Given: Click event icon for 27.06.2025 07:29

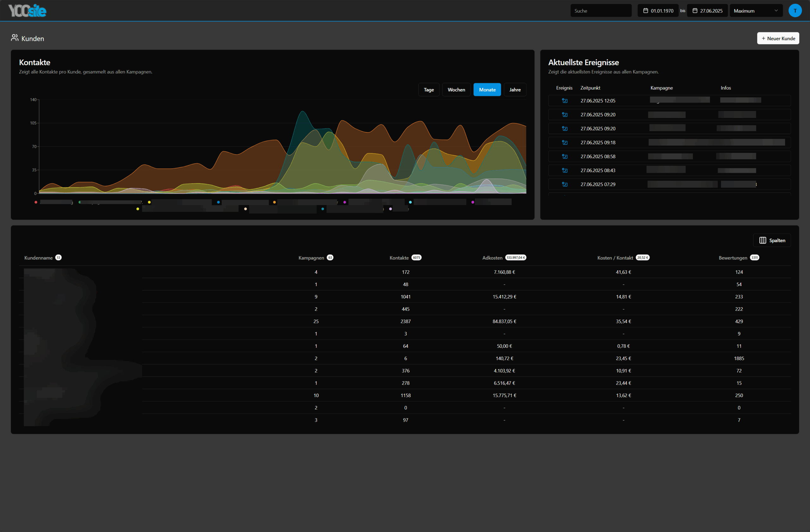Looking at the screenshot, I should [564, 185].
